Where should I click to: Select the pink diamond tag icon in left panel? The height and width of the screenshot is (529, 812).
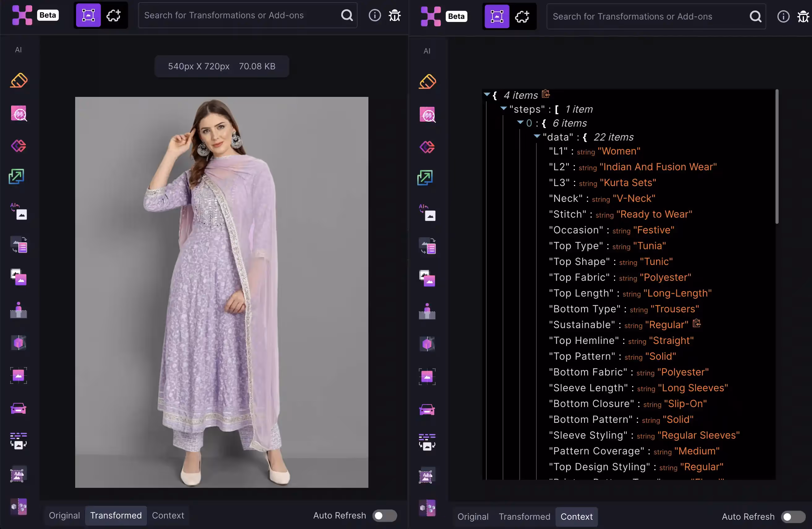(x=19, y=146)
